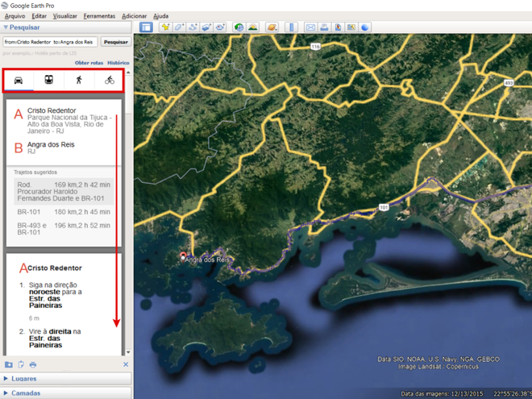532x399 pixels.
Task: Select the car driving mode
Action: 19,81
